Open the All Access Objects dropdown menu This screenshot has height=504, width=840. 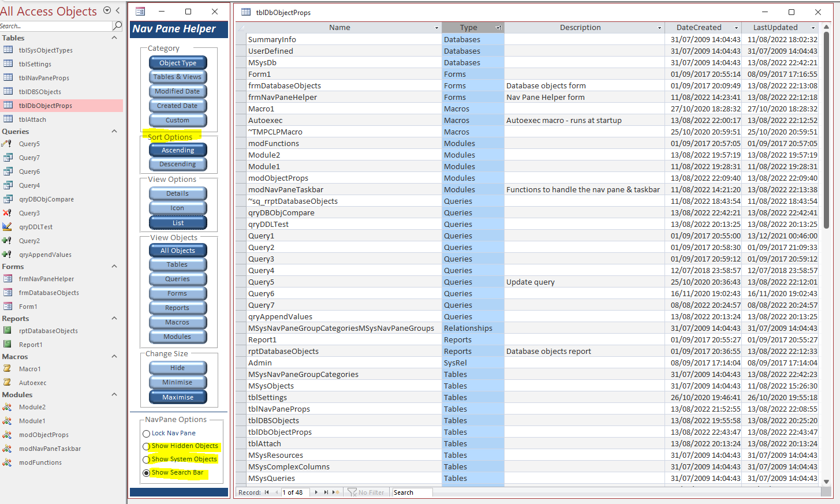click(107, 10)
